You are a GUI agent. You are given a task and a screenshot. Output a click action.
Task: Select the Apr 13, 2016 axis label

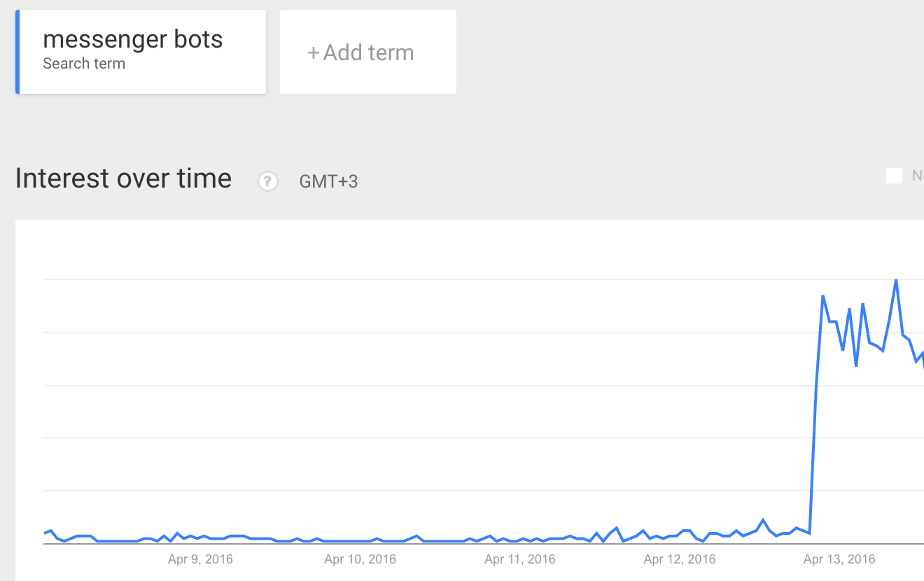(x=839, y=559)
